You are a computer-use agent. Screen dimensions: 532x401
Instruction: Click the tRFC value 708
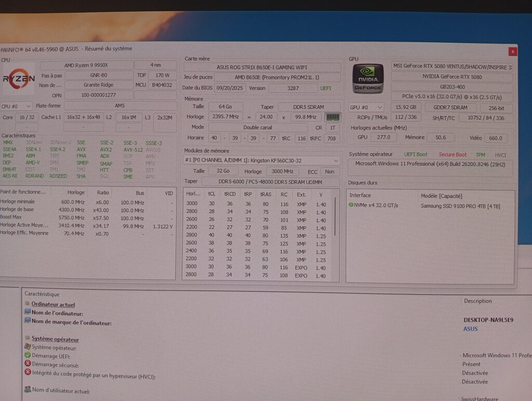331,138
